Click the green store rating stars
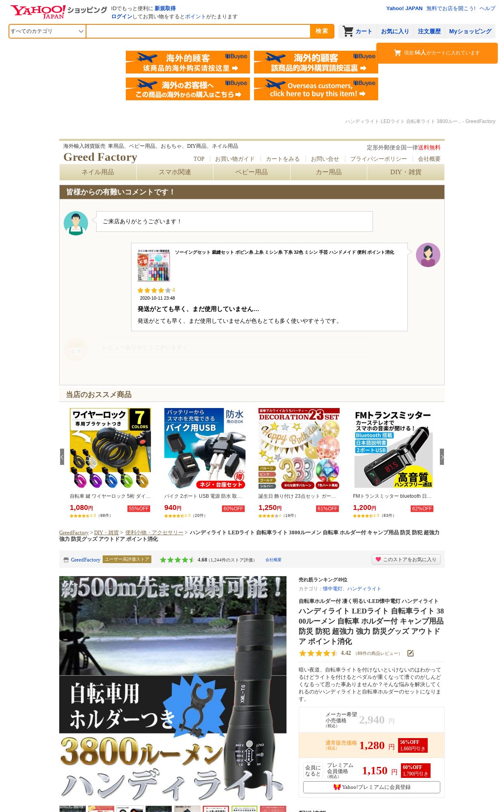This screenshot has height=812, width=504. click(x=177, y=560)
